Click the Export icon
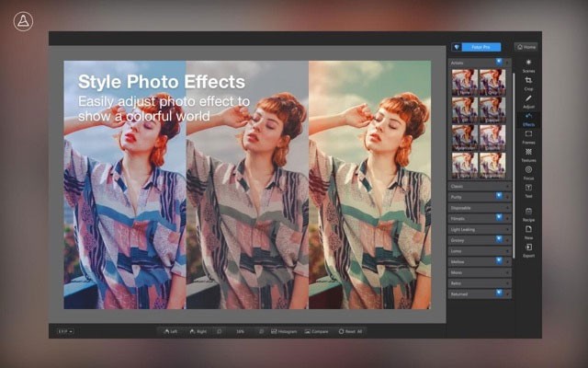This screenshot has height=368, width=588. [528, 248]
